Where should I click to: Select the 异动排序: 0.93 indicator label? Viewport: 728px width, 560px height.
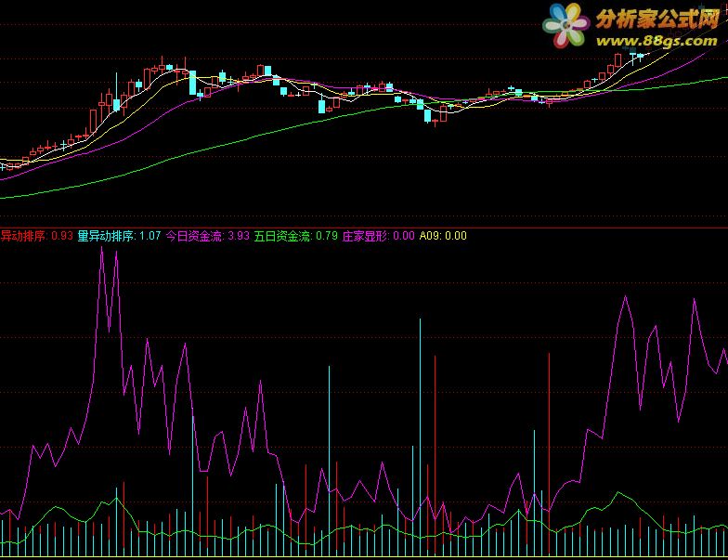tap(37, 236)
